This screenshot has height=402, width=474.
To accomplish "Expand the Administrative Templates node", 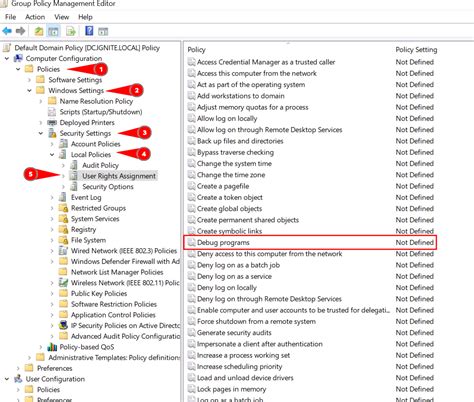I will [x=29, y=358].
